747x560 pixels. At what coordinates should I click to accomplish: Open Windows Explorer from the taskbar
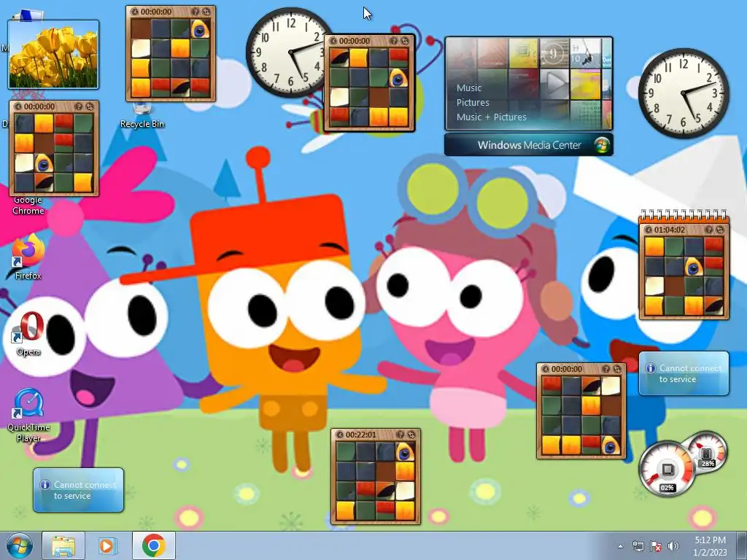pyautogui.click(x=63, y=546)
